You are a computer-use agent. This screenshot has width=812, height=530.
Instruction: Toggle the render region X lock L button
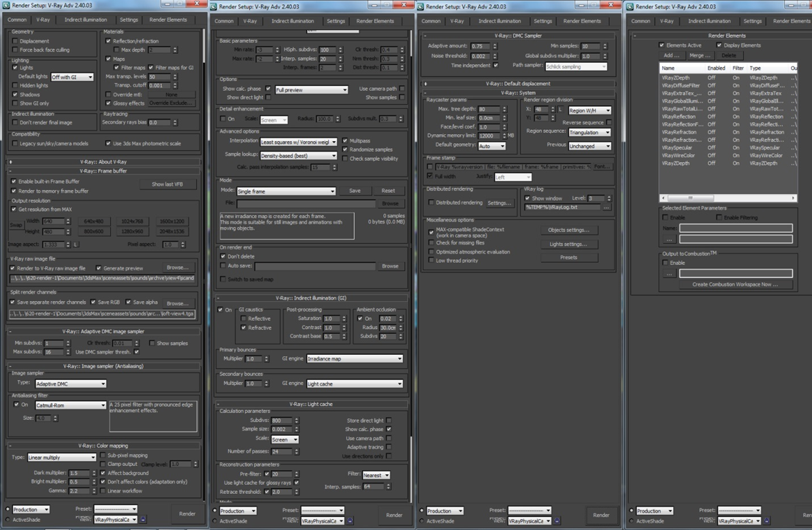point(560,110)
